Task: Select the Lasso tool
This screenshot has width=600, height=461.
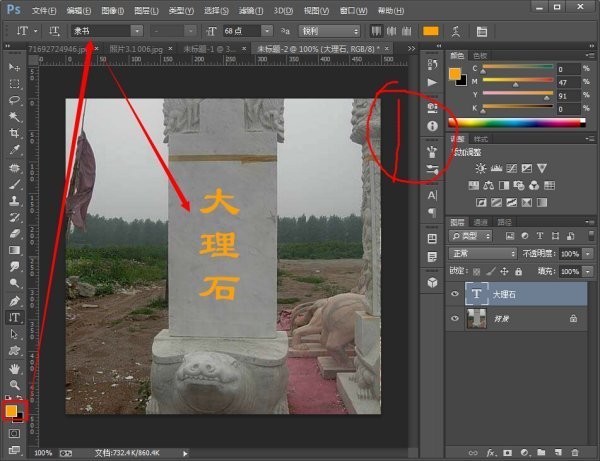Action: tap(15, 100)
